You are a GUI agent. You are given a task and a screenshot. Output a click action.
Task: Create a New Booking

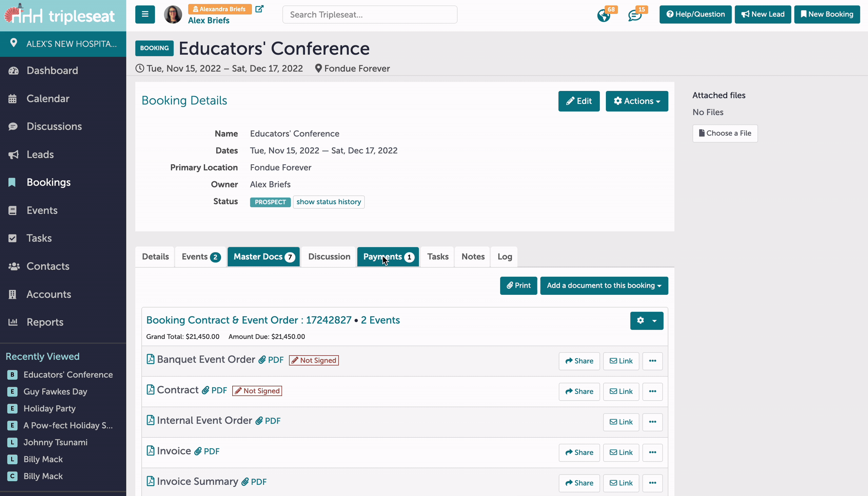click(827, 14)
